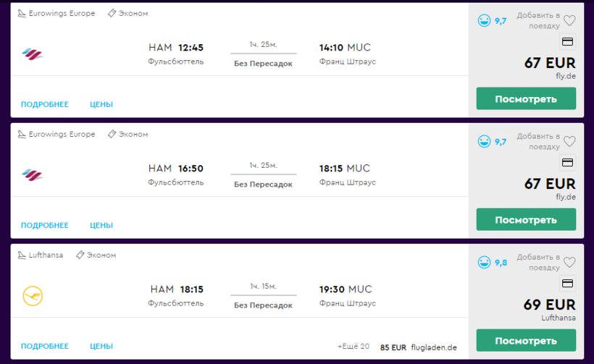The width and height of the screenshot is (594, 364).
Task: Expand ПОДРОБНЕЕ for the Lufthansa flight
Action: click(x=45, y=347)
